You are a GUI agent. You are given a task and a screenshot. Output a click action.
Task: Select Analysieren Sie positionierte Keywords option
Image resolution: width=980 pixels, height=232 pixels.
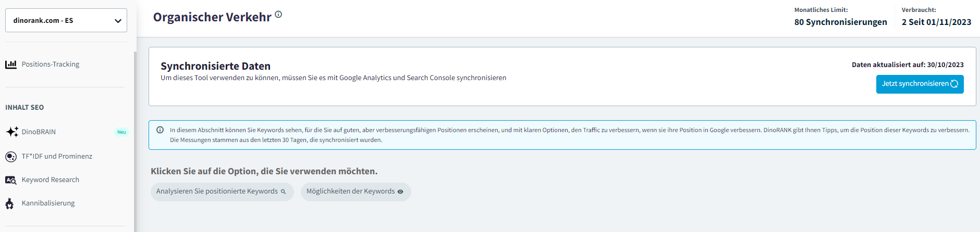[217, 191]
